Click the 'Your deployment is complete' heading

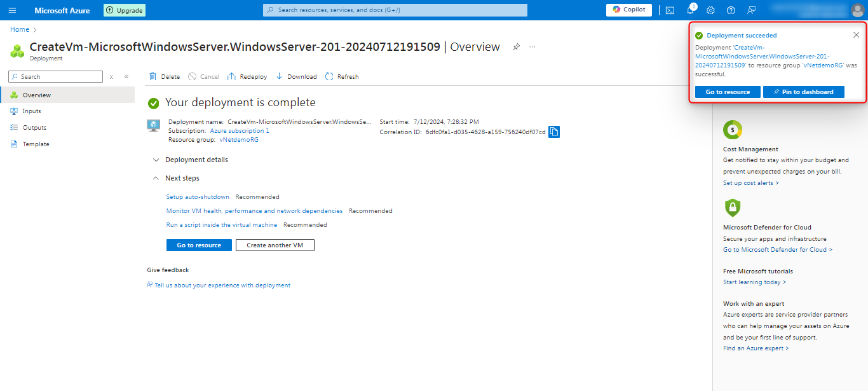(240, 102)
